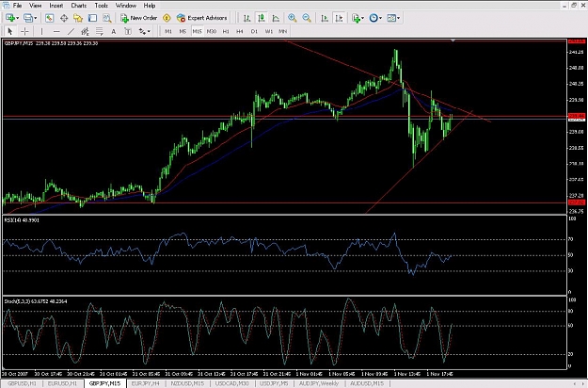Open the Navigator folder-star icon

(x=78, y=18)
